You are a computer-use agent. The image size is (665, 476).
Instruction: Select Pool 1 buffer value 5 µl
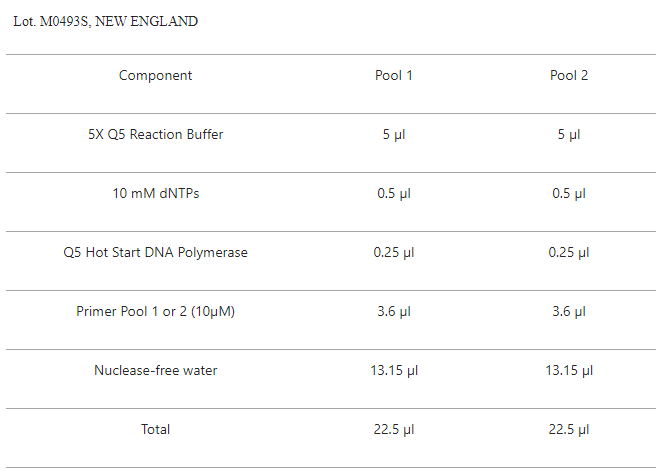[x=394, y=134]
